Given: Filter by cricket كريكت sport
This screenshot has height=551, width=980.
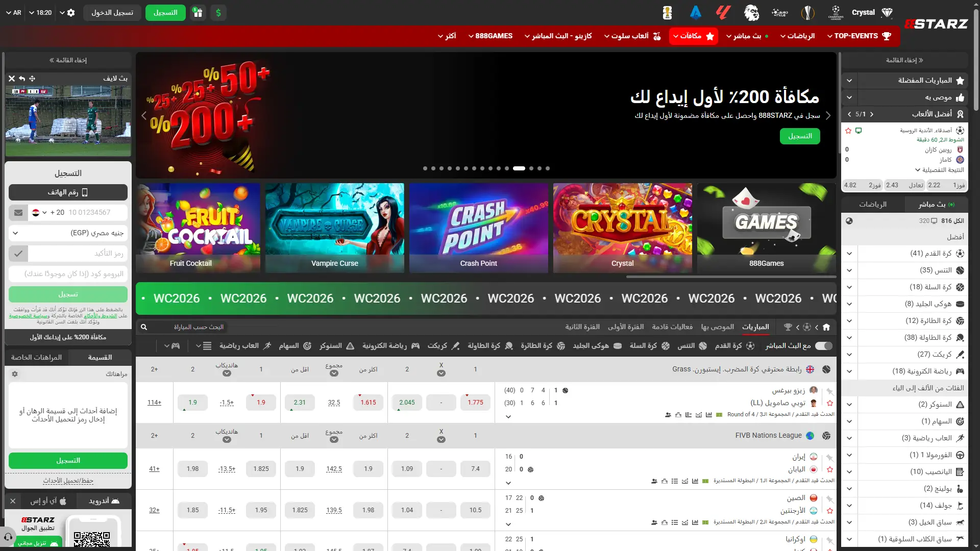Looking at the screenshot, I should point(444,346).
